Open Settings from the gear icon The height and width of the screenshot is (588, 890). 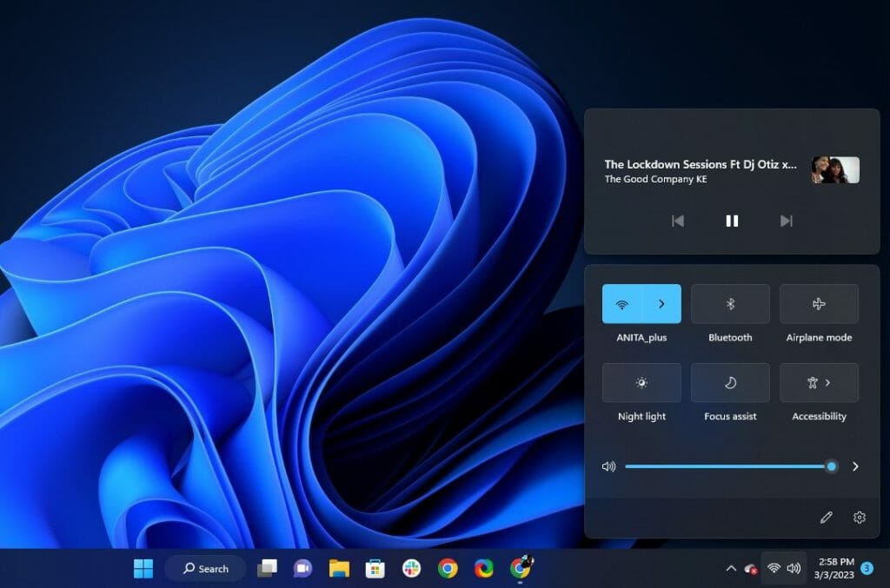[860, 517]
